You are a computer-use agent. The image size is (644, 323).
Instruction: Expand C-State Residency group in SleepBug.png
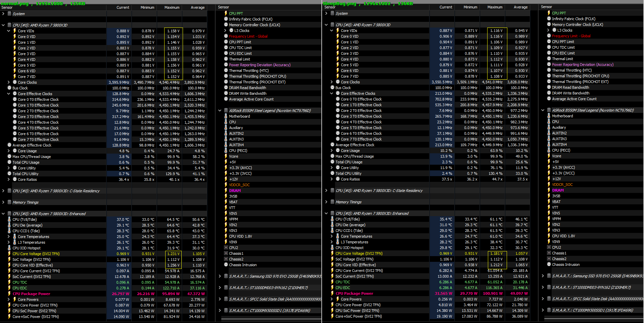326,191
